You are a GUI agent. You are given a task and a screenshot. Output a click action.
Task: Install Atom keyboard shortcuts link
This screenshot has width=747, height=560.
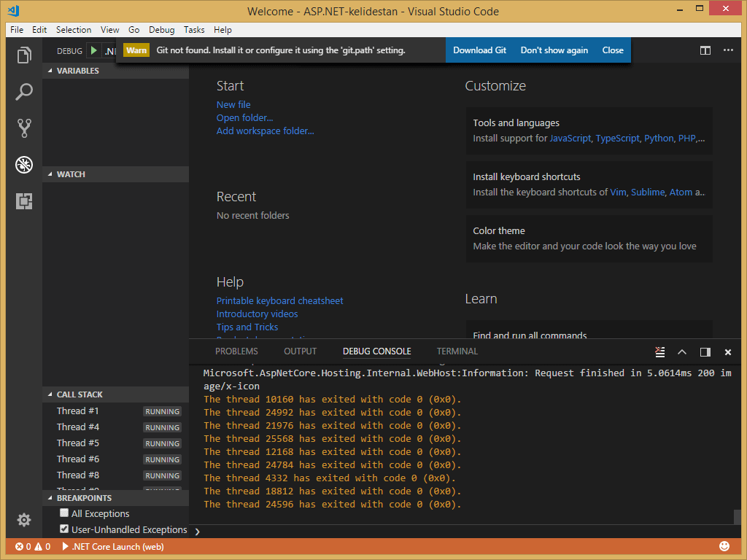coord(681,192)
